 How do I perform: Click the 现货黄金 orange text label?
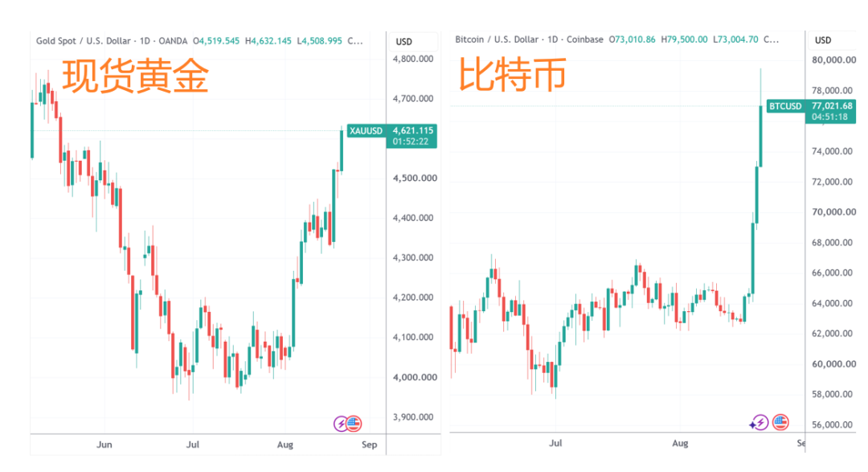tap(136, 76)
